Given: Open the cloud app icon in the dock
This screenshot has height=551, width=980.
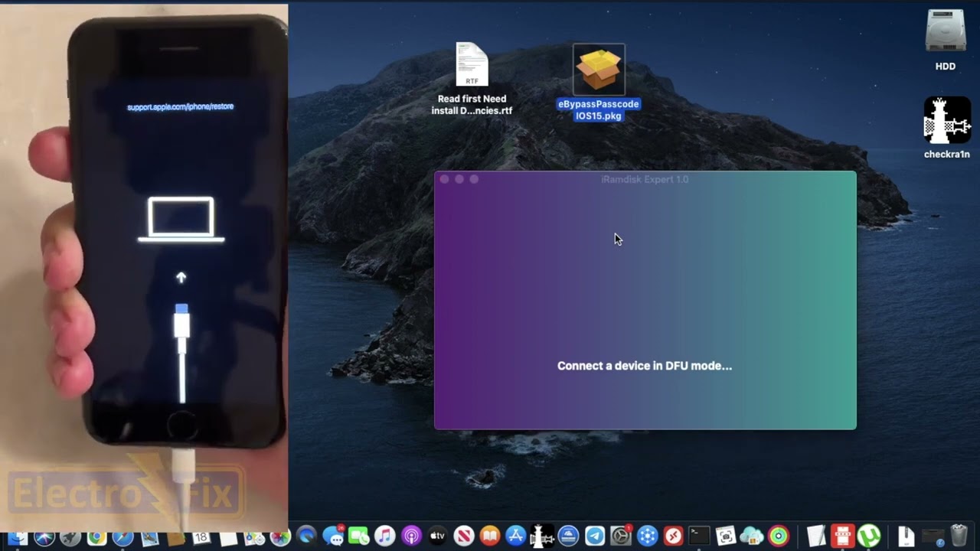Looking at the screenshot, I should click(752, 536).
